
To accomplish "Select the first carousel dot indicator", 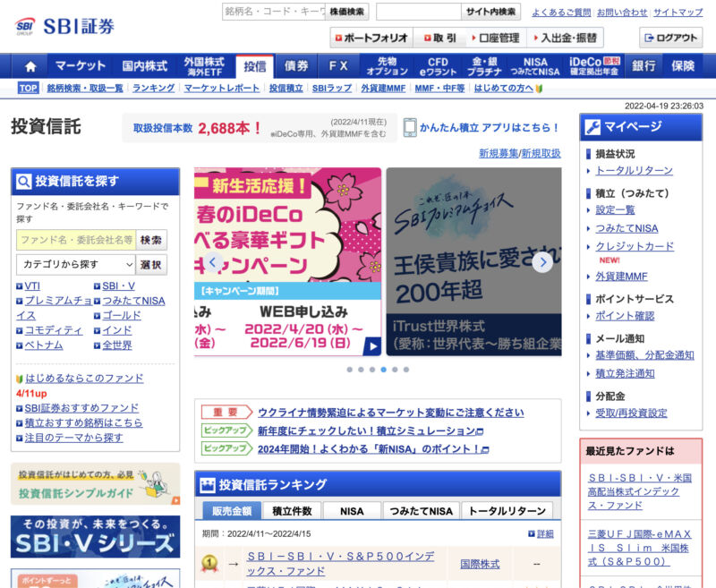I will (349, 370).
